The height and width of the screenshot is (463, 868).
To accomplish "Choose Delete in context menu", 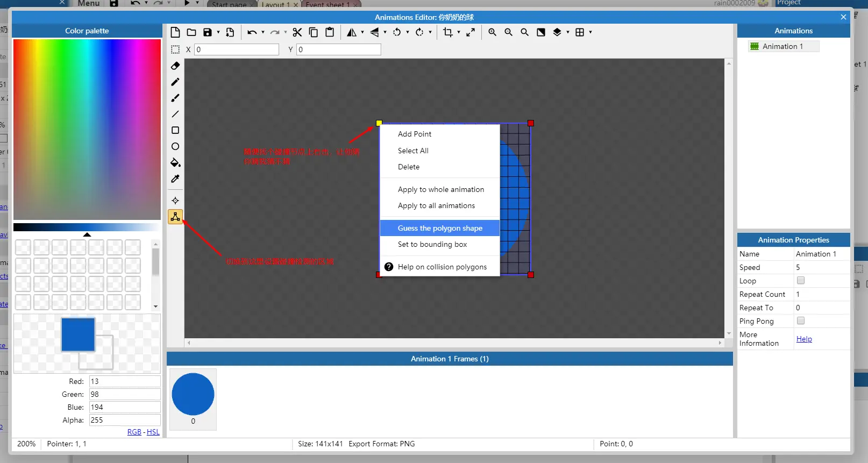I will 440,167.
